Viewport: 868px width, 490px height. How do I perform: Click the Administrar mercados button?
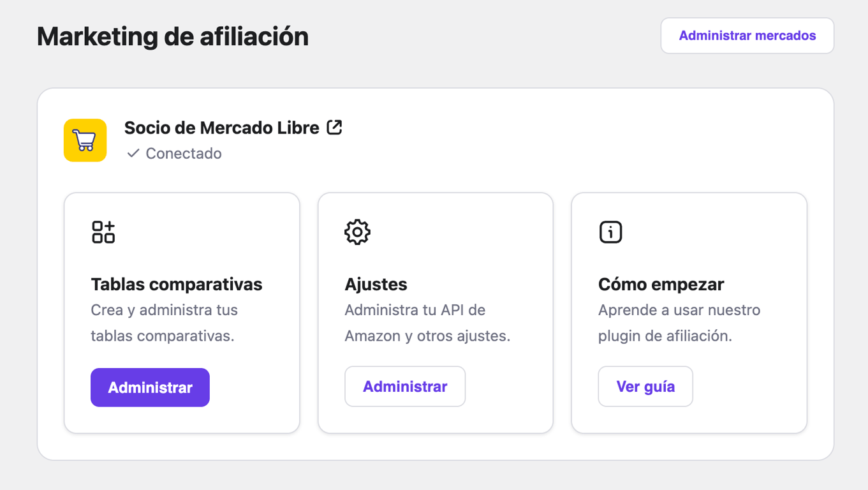747,36
